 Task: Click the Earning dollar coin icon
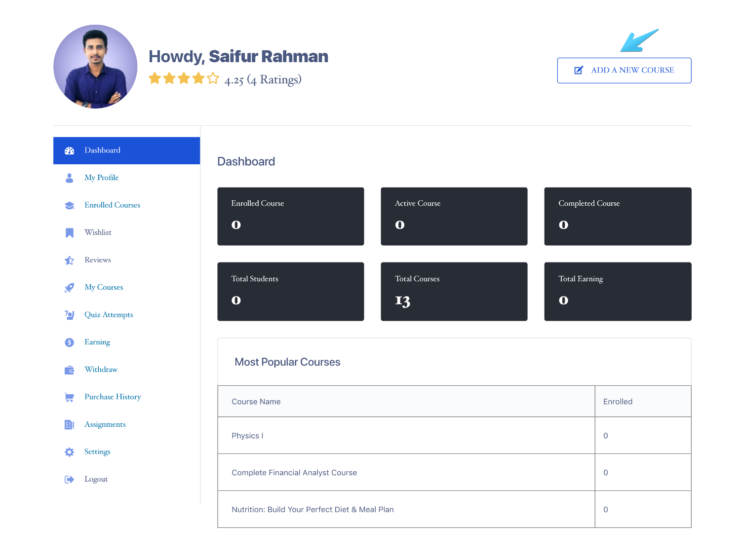tap(70, 342)
